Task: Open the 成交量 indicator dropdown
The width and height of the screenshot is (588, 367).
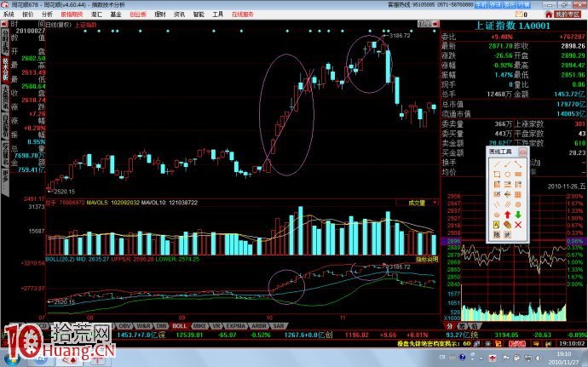Action: click(418, 203)
